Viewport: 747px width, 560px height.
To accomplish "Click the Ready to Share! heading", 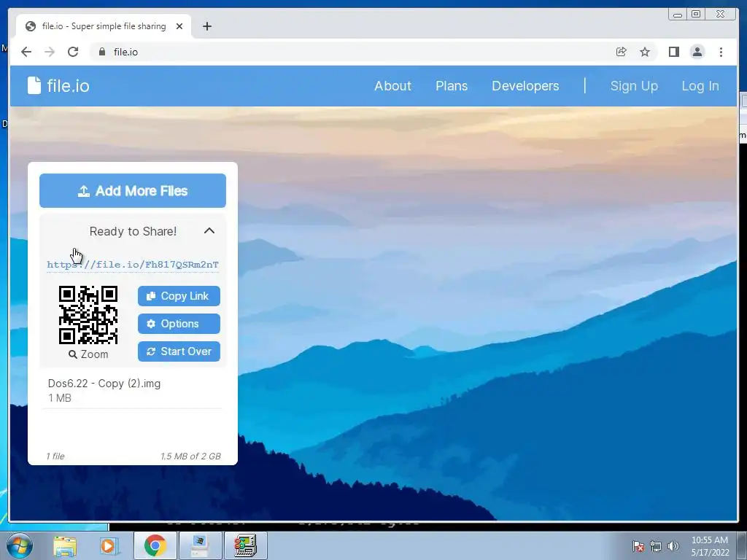I will [x=133, y=231].
